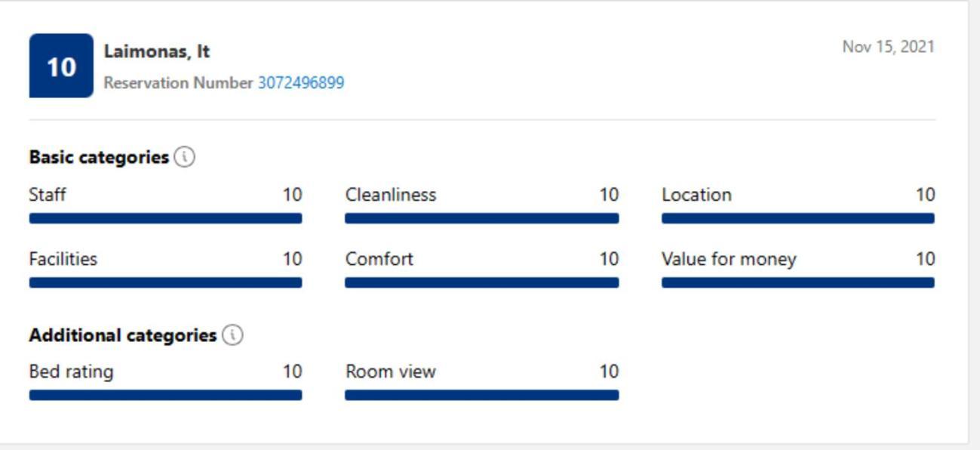Click the Additional categories info icon
This screenshot has height=450, width=980.
pyautogui.click(x=233, y=334)
